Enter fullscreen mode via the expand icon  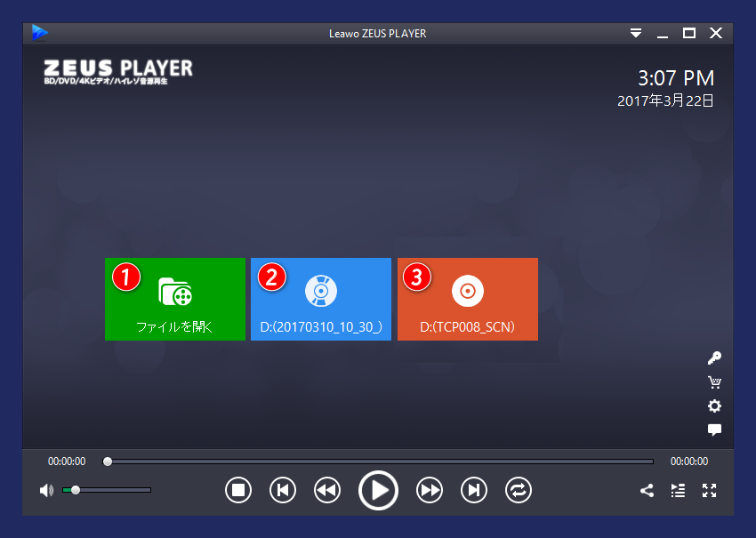[709, 490]
